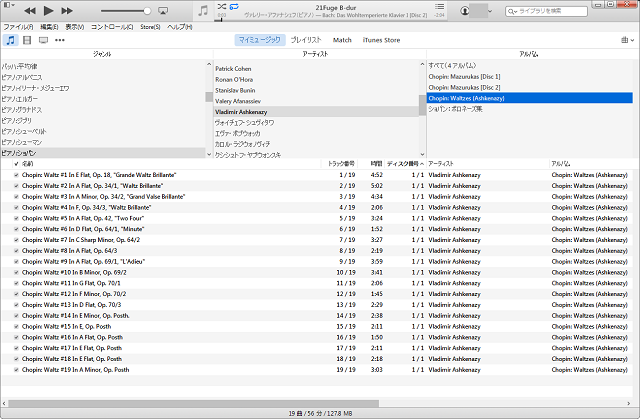This screenshot has width=640, height=419.
Task: Skip to next track with fast-forward button
Action: point(67,11)
